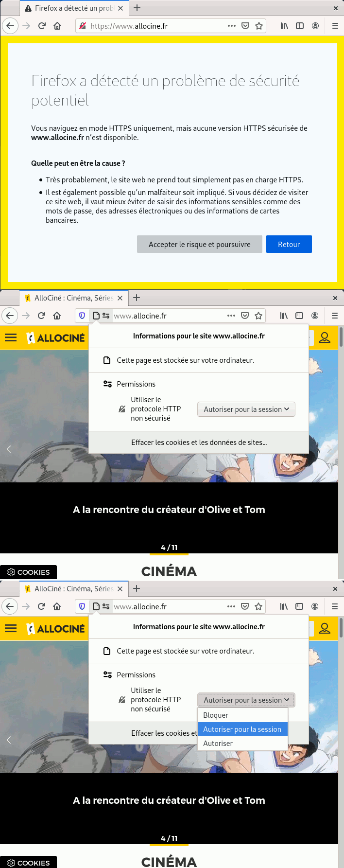Choose Autoriser option in the open list

tap(243, 743)
